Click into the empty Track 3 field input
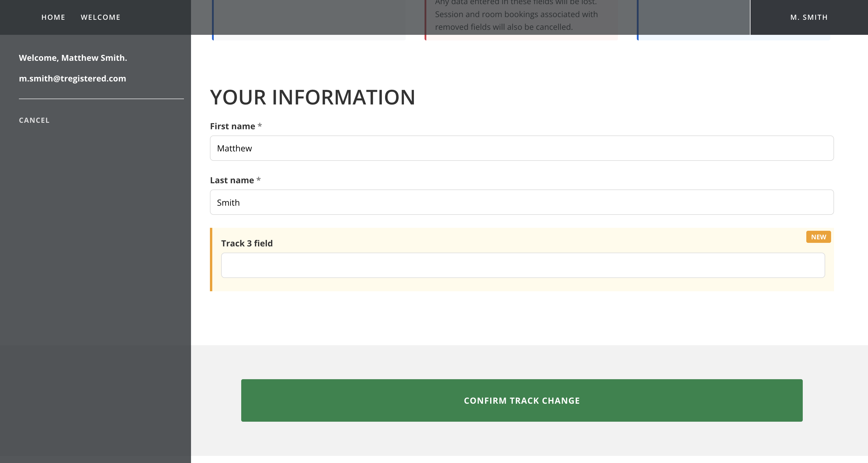 [523, 265]
